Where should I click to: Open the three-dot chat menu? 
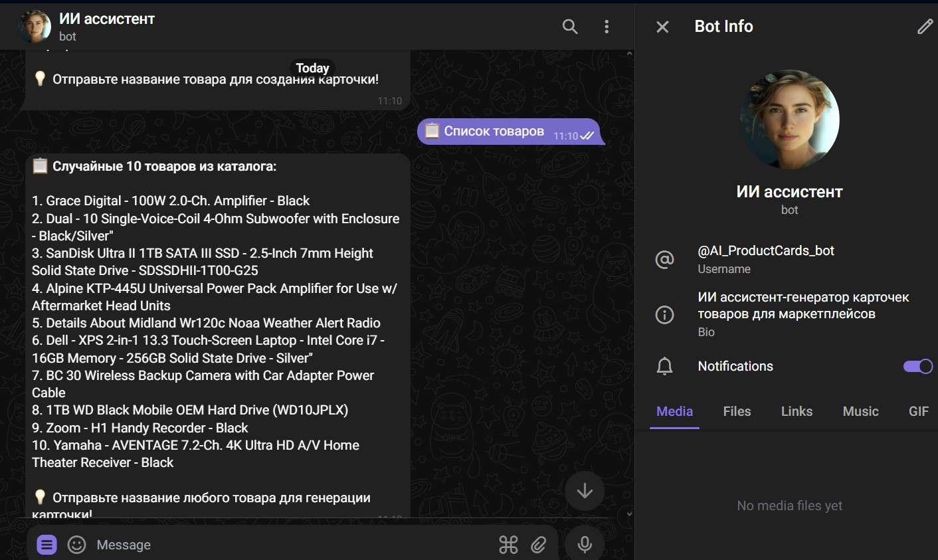pos(607,27)
